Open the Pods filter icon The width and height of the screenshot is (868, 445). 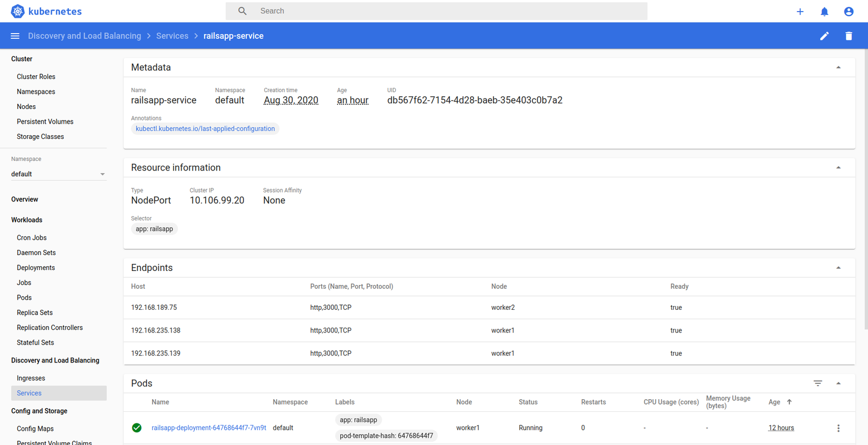(x=817, y=383)
